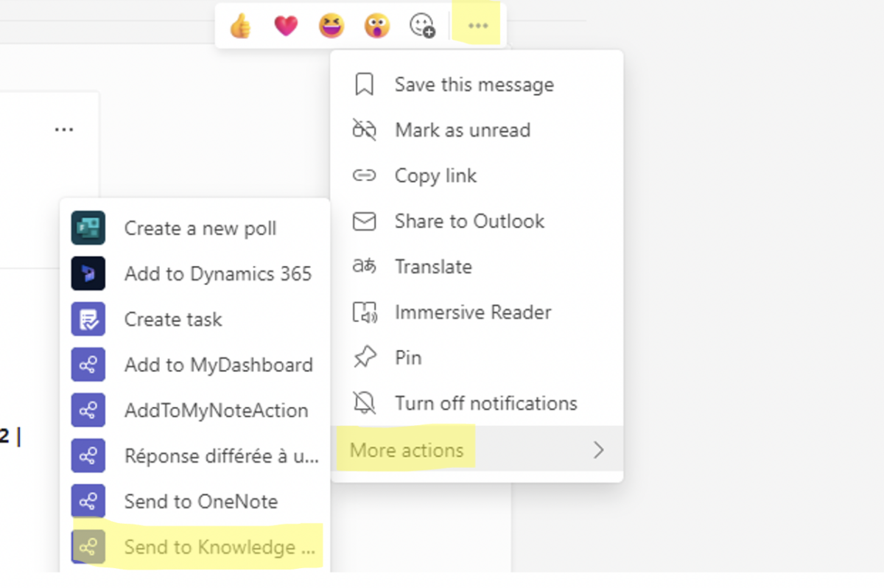React with the thumbs up emoji

[240, 27]
